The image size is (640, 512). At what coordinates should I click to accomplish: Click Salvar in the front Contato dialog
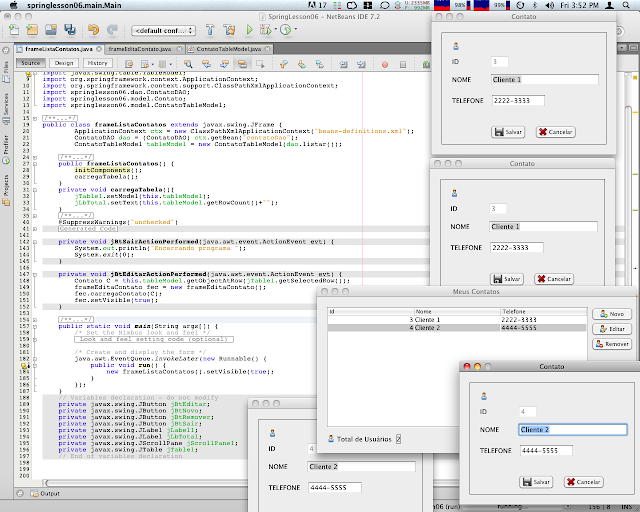coord(536,481)
